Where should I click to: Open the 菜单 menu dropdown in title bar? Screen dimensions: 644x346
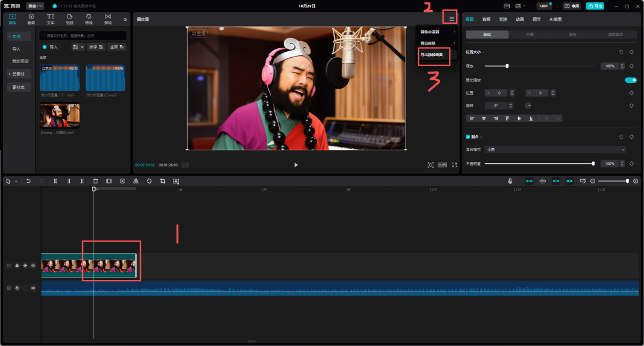(35, 6)
